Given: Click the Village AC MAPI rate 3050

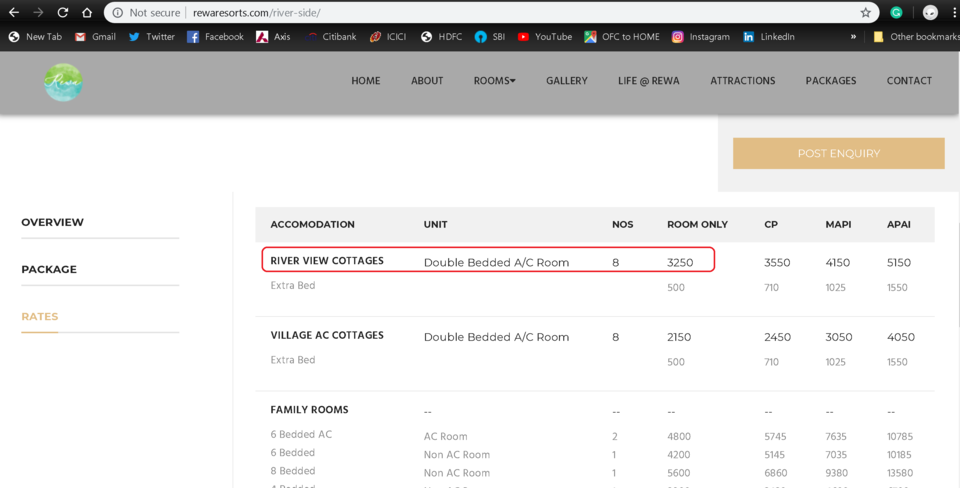Looking at the screenshot, I should click(x=838, y=337).
